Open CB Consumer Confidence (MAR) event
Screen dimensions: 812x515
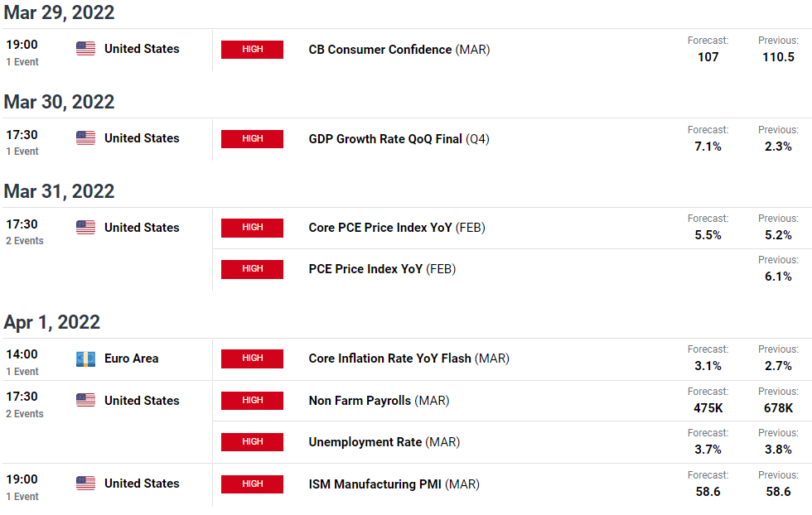(x=399, y=50)
